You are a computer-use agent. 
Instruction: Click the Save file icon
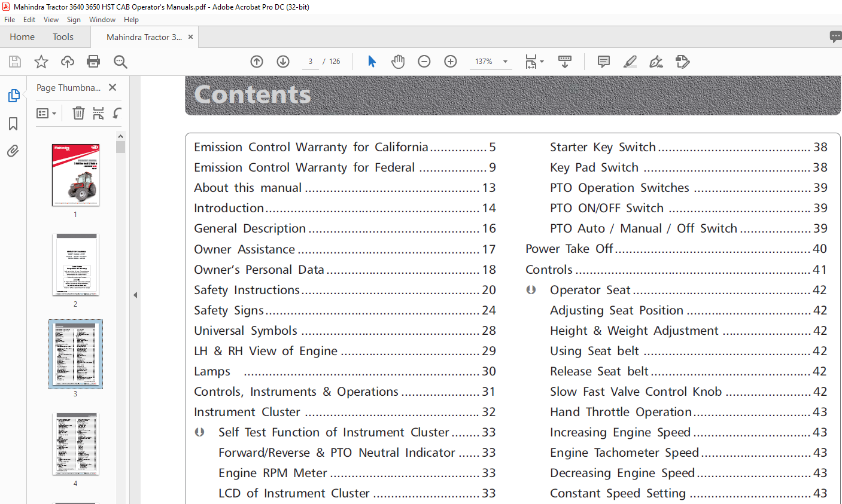pos(15,62)
